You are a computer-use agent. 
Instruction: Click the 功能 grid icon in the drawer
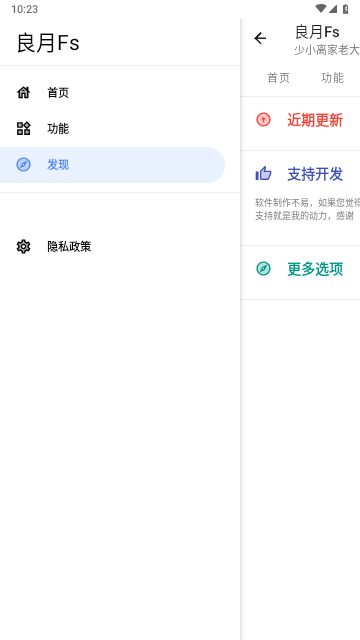[x=23, y=129]
